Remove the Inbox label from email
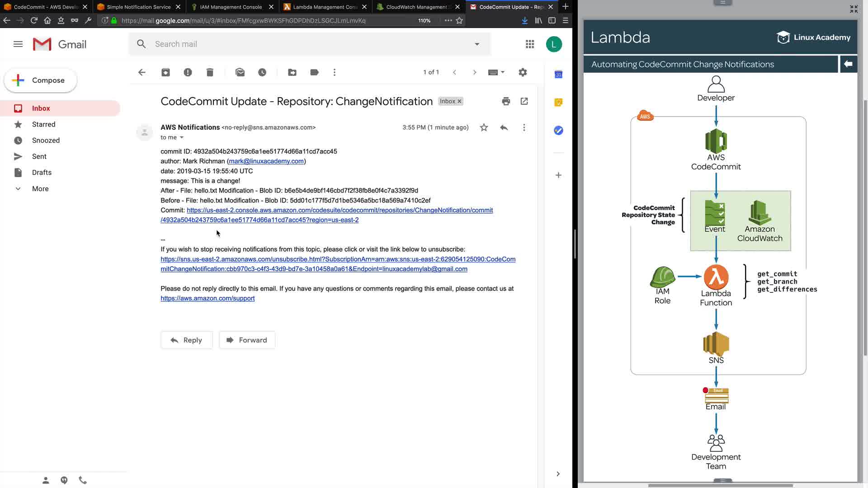868x488 pixels. click(459, 101)
